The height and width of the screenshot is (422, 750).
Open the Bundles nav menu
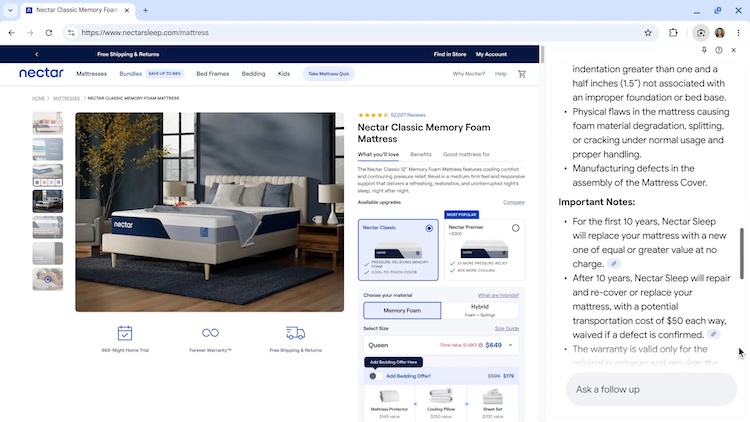pos(131,74)
